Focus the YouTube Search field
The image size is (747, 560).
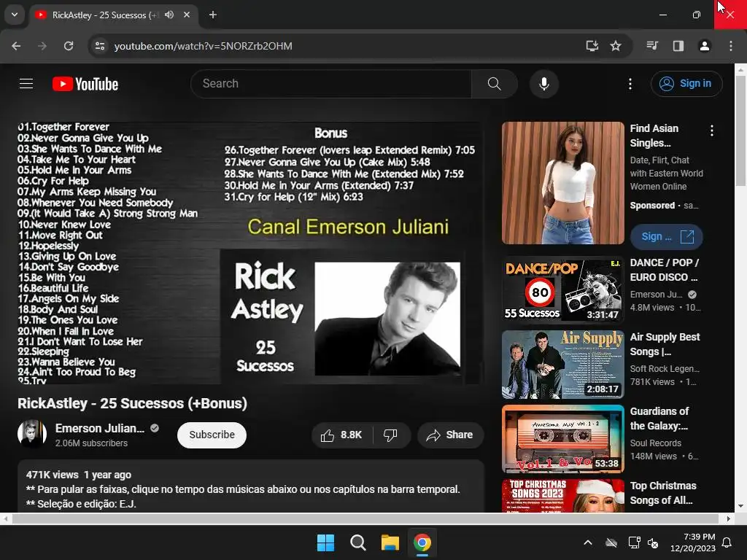[x=331, y=84]
